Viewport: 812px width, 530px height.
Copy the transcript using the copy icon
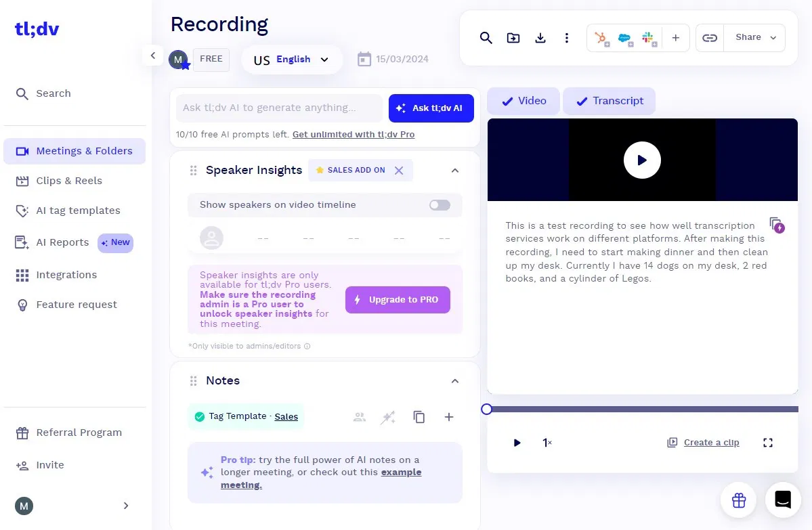(x=776, y=225)
